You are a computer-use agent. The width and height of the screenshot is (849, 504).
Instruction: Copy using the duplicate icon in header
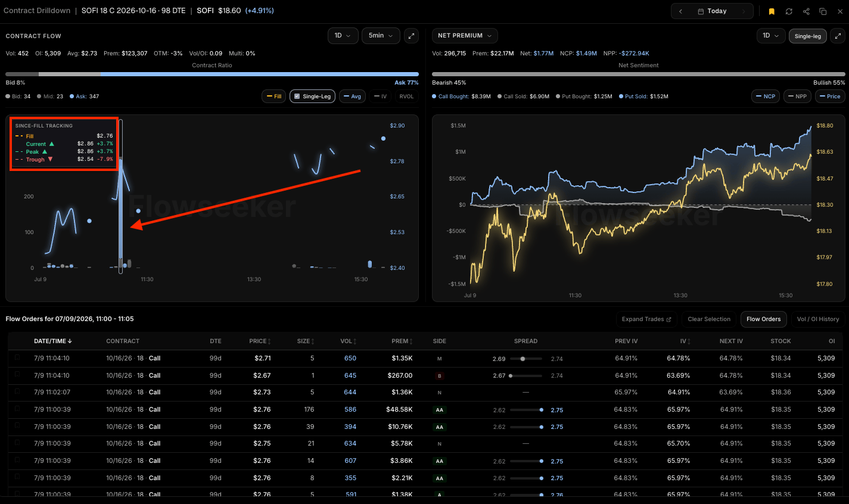point(823,11)
